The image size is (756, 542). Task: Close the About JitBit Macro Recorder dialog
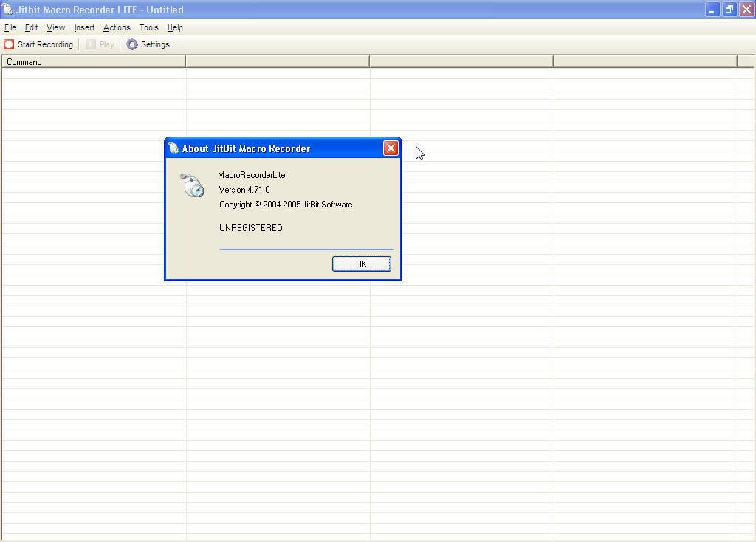391,148
